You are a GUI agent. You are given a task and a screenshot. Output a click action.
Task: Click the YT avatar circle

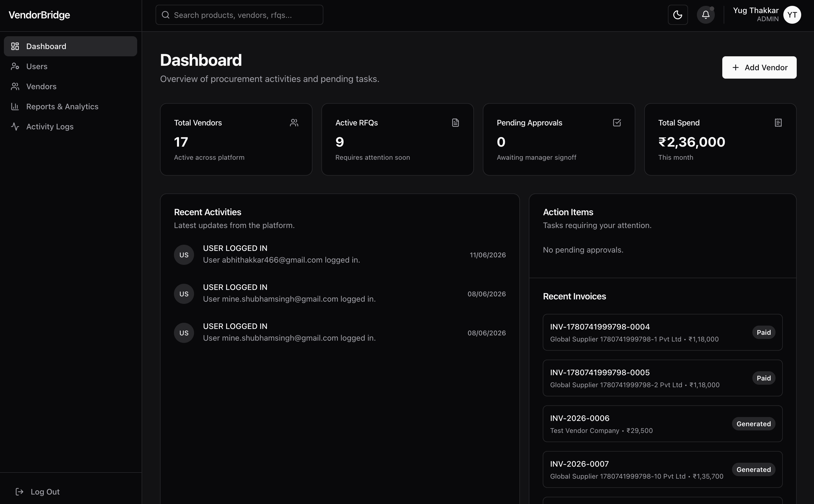792,15
